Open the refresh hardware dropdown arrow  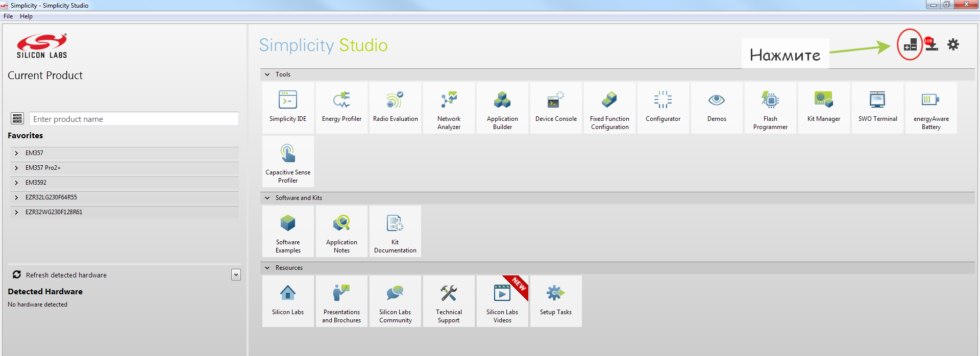tap(236, 275)
